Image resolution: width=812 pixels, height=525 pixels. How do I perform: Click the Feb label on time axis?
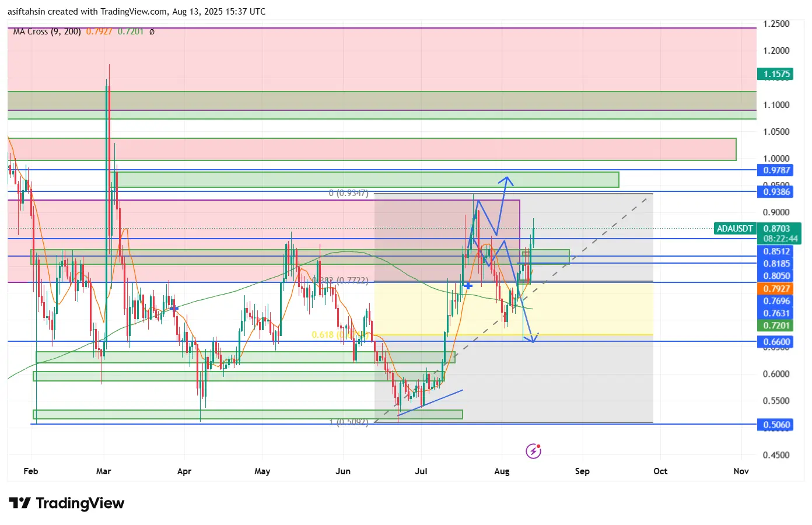(31, 471)
